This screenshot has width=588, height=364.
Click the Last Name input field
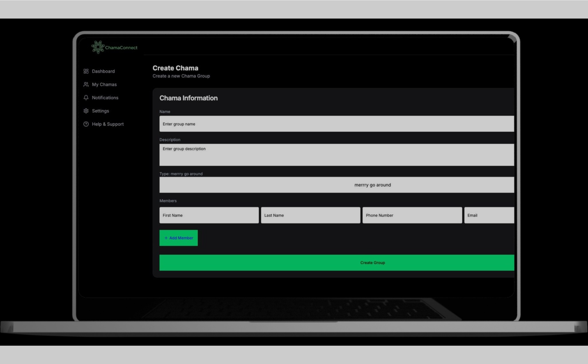click(x=310, y=215)
